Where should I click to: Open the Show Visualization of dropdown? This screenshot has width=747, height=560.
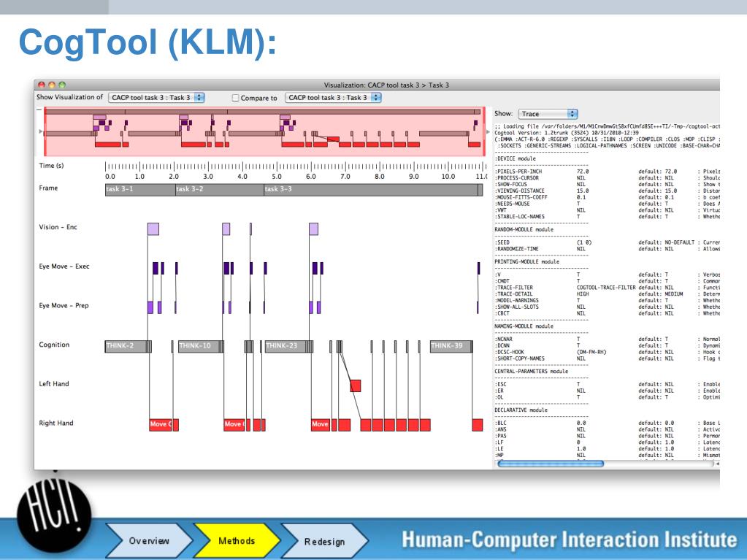click(156, 98)
